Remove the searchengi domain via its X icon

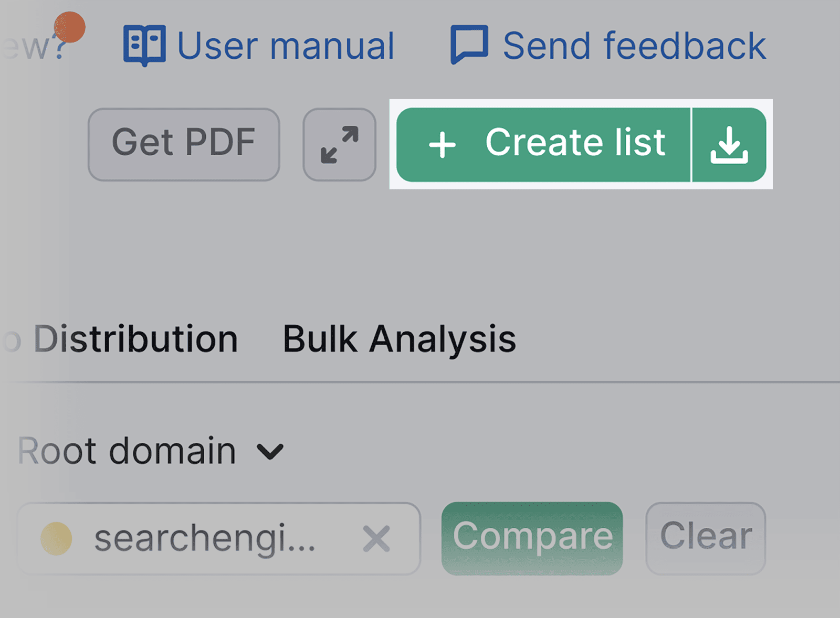tap(376, 538)
